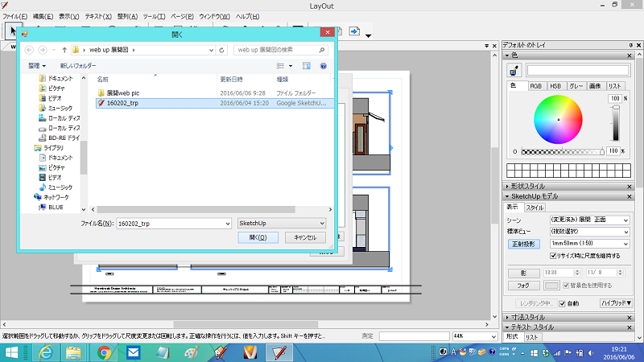The width and height of the screenshot is (644, 362).
Task: Open Internet Explorer from the taskbar
Action: pos(45,352)
